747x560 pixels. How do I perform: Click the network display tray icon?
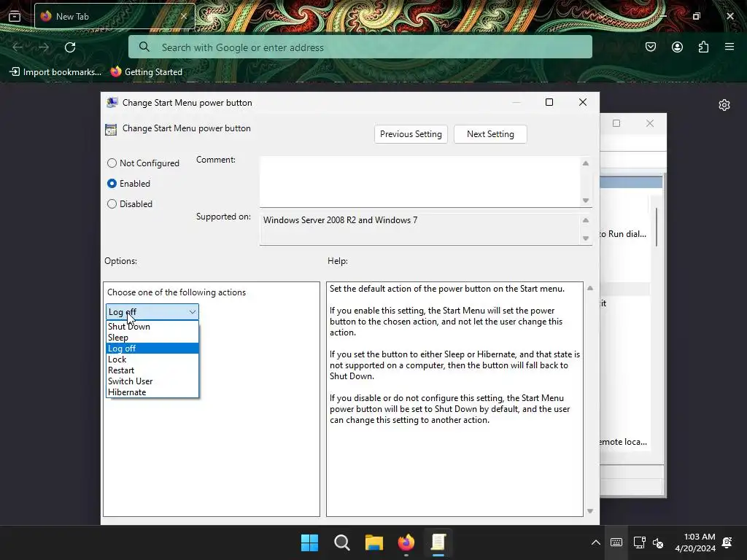(x=639, y=542)
